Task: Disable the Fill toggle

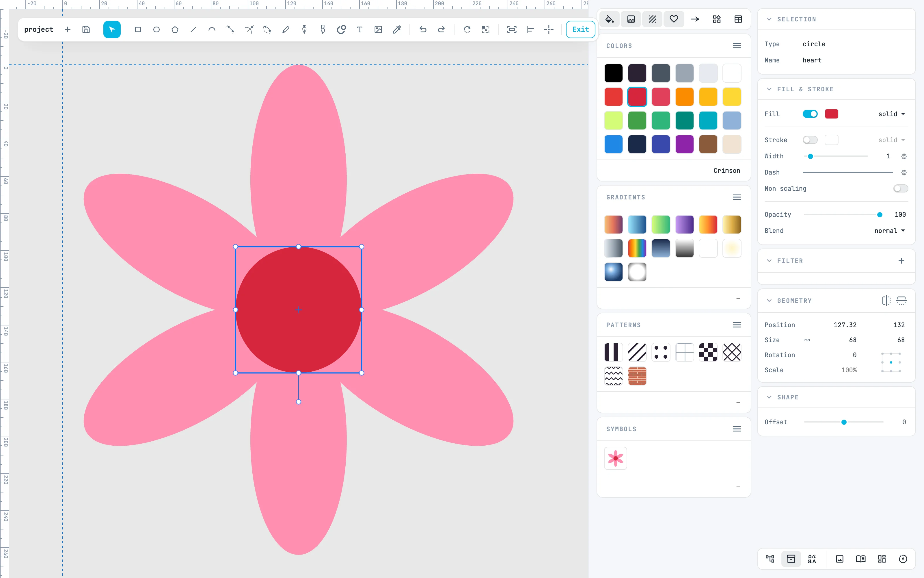Action: click(x=810, y=114)
